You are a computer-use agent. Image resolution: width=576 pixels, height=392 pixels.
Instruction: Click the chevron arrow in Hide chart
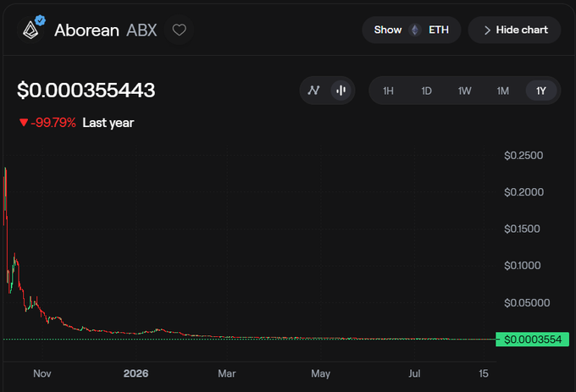click(x=487, y=30)
